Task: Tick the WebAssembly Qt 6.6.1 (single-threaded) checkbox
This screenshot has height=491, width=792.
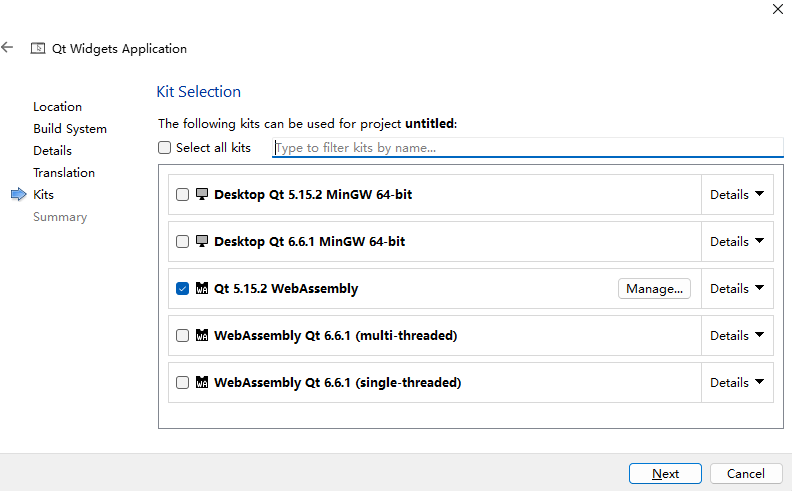Action: 182,382
